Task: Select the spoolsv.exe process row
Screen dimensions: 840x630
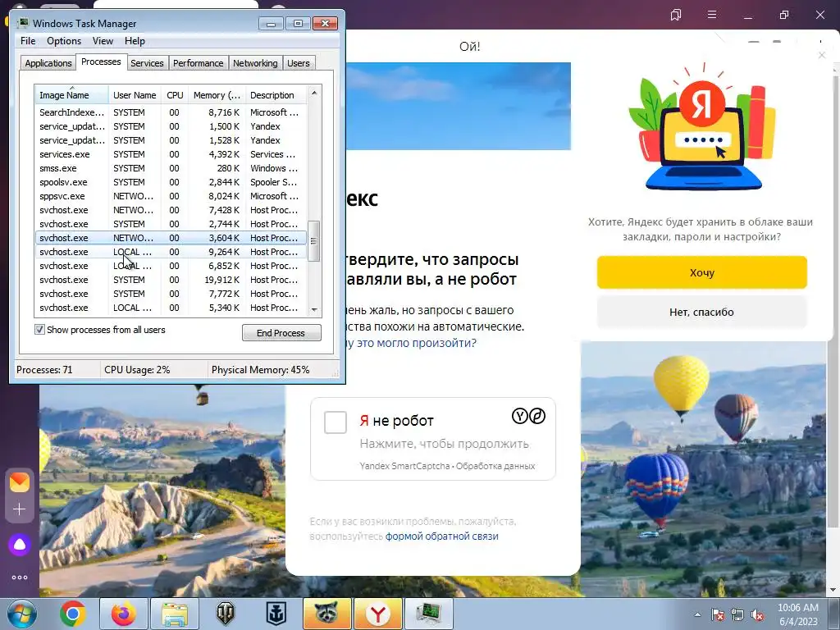Action: (171, 182)
